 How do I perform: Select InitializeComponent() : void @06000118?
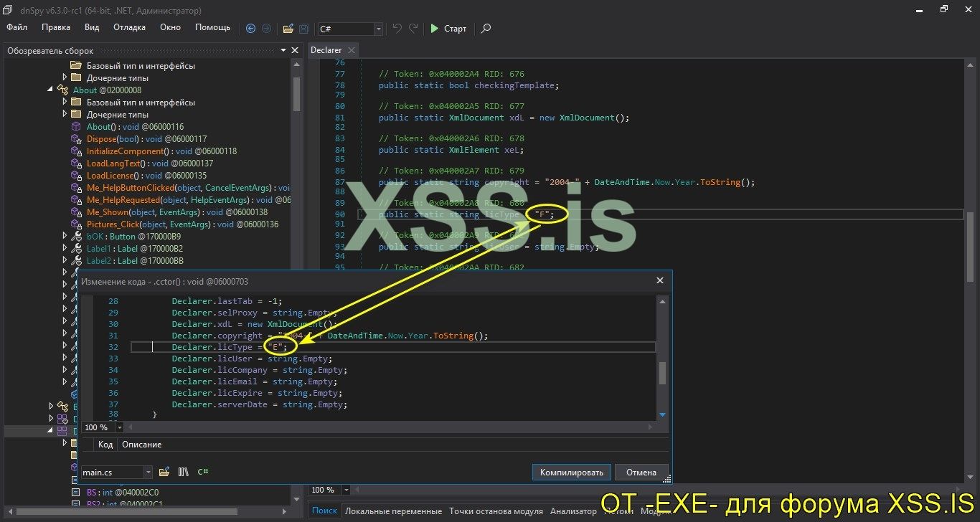tap(161, 151)
